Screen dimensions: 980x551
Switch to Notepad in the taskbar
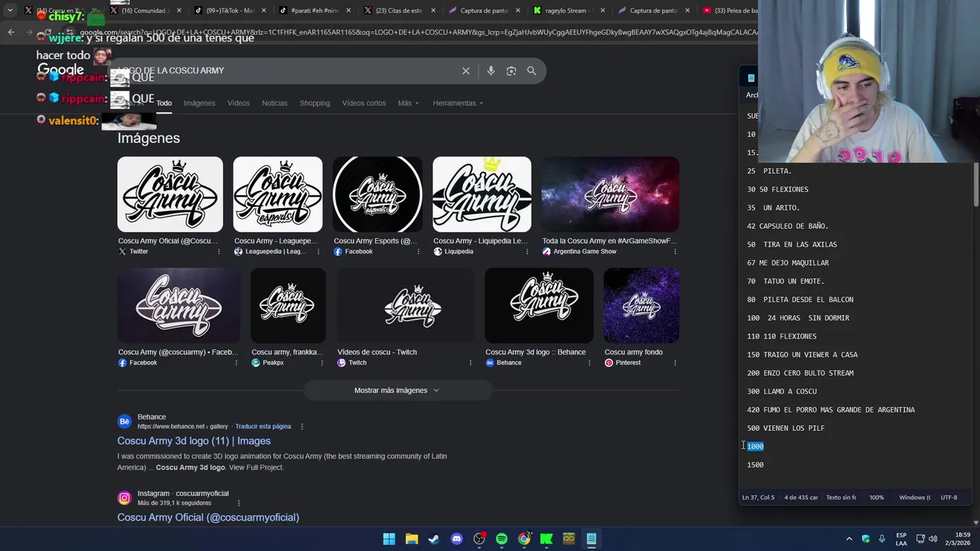[x=592, y=539]
